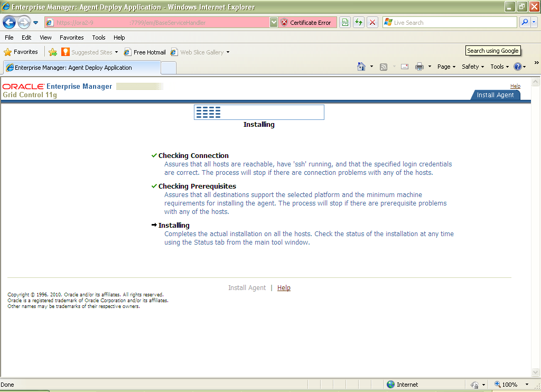Open the search provider dropdown arrow
Screen dimensions: 541x392
(534, 22)
